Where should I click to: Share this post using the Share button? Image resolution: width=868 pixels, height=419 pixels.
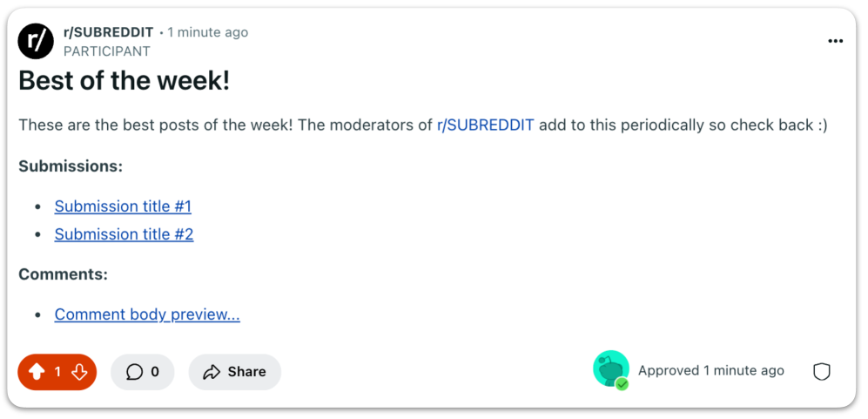tap(234, 372)
